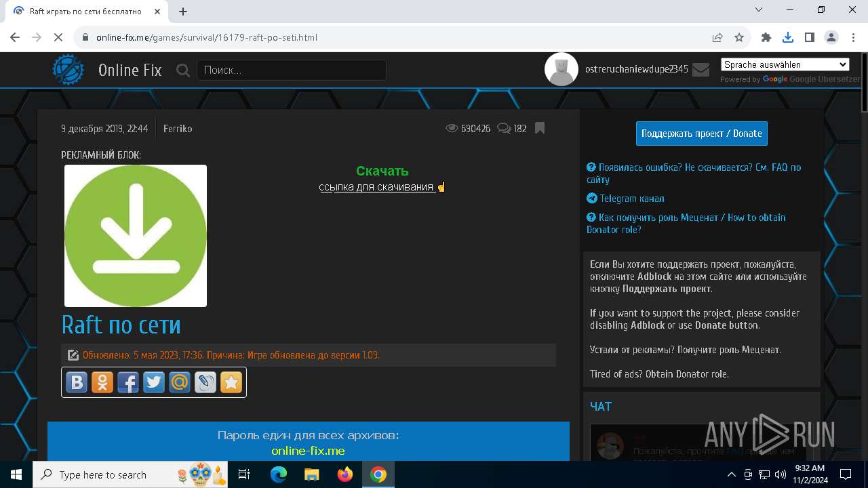Click the address bar URL
Image resolution: width=868 pixels, height=488 pixels.
pyautogui.click(x=207, y=37)
